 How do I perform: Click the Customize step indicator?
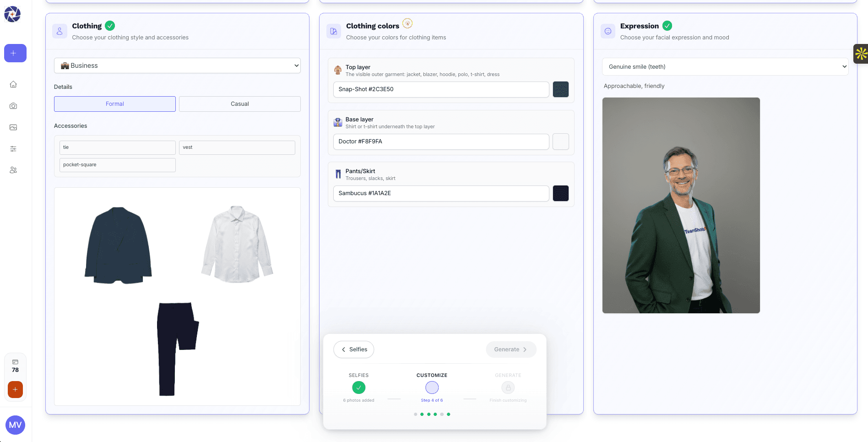tap(432, 387)
